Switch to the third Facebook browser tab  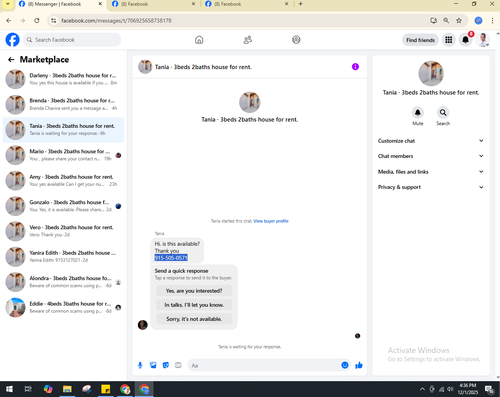click(x=247, y=4)
